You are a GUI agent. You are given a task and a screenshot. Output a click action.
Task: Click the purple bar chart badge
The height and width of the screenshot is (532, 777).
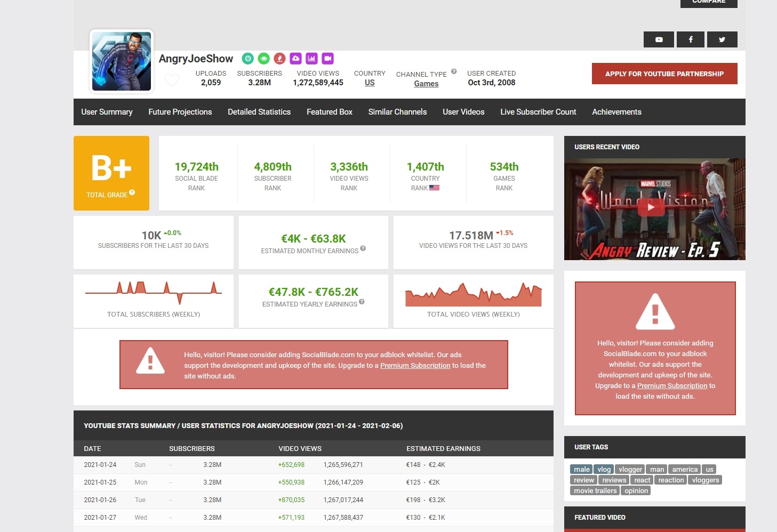tap(311, 59)
